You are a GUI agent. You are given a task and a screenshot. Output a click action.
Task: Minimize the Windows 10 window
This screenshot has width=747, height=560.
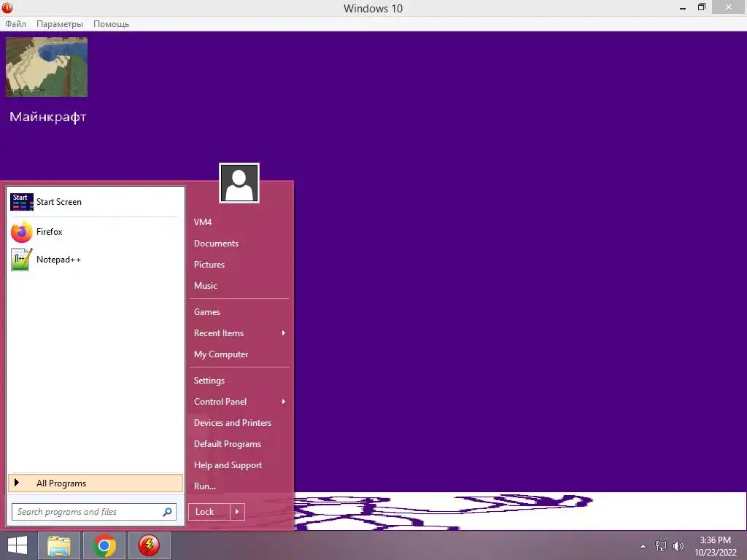(x=683, y=7)
